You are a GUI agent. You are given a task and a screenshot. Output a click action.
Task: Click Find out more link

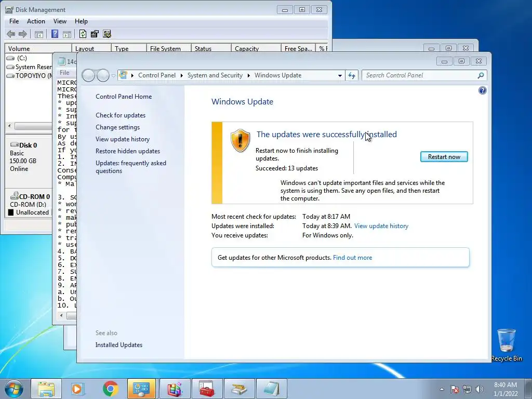pos(352,258)
